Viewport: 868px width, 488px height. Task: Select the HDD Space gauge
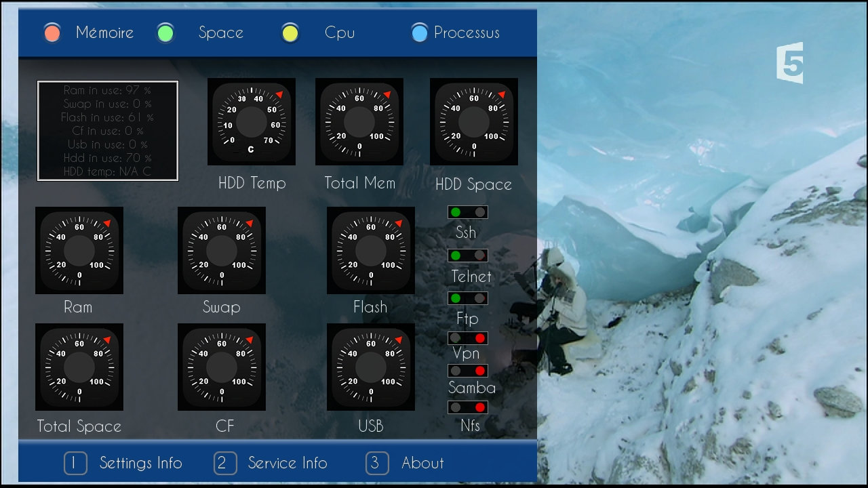pos(474,121)
